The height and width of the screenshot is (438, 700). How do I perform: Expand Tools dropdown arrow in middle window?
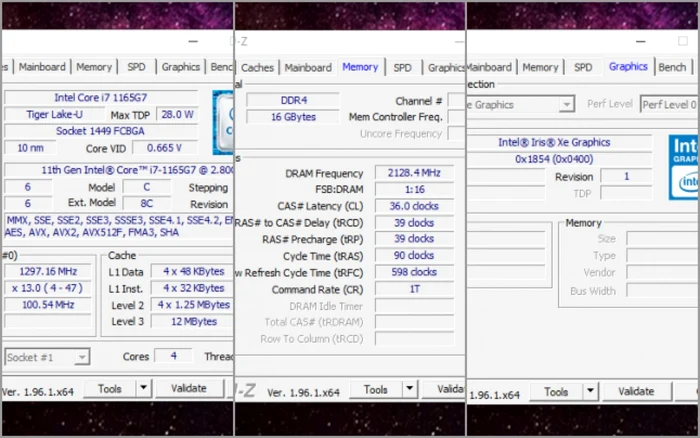(409, 390)
